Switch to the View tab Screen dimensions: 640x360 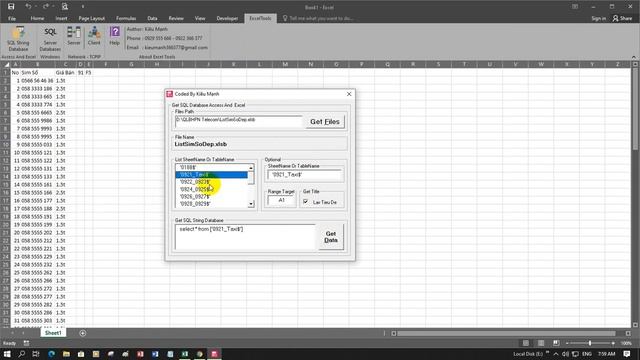point(200,18)
